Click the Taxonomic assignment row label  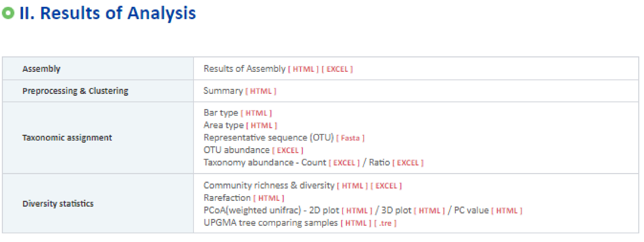pyautogui.click(x=67, y=138)
